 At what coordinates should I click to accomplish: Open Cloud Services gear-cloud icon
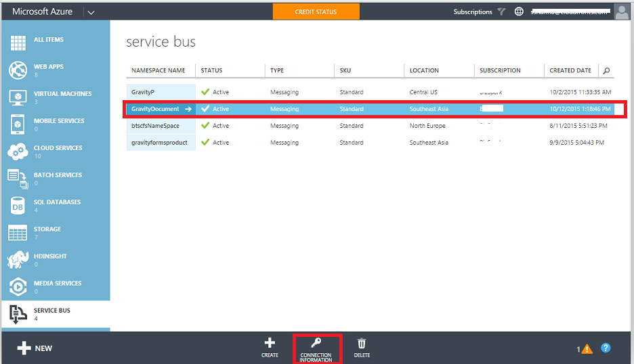(18, 152)
